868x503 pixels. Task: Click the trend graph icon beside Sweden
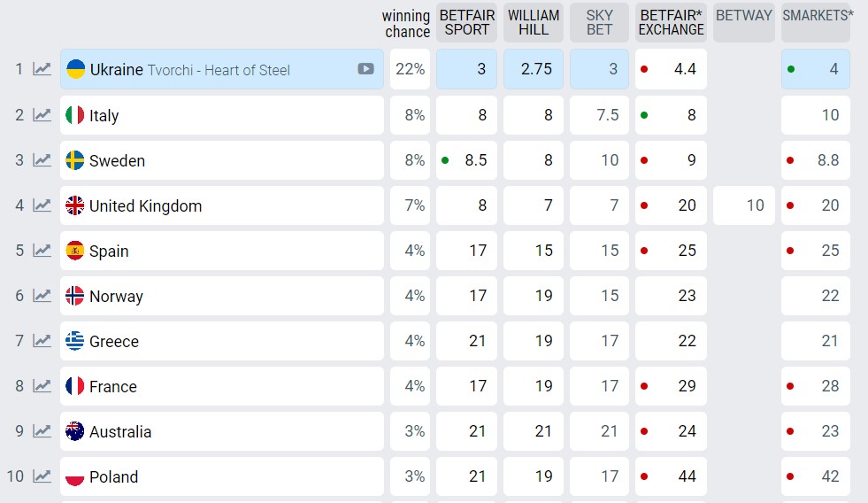[x=42, y=159]
